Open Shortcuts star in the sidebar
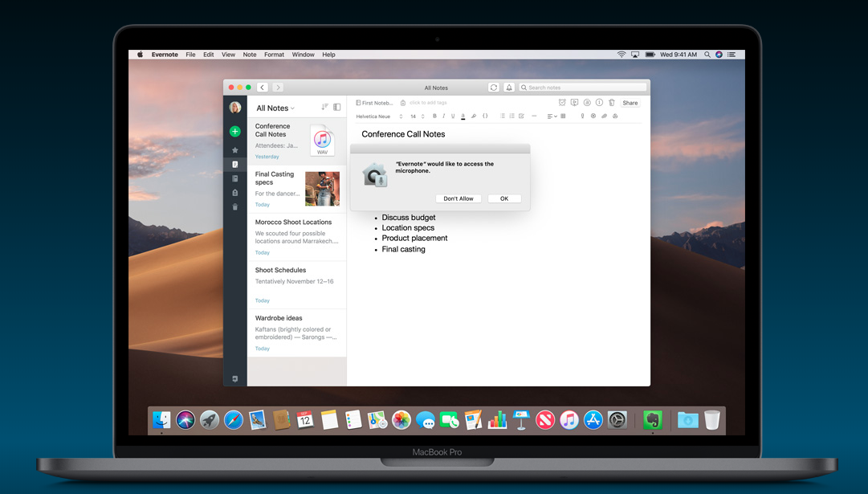 coord(234,150)
